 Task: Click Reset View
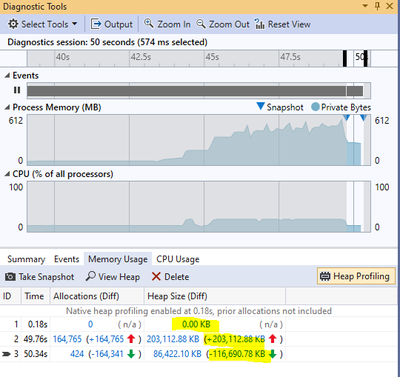(282, 24)
